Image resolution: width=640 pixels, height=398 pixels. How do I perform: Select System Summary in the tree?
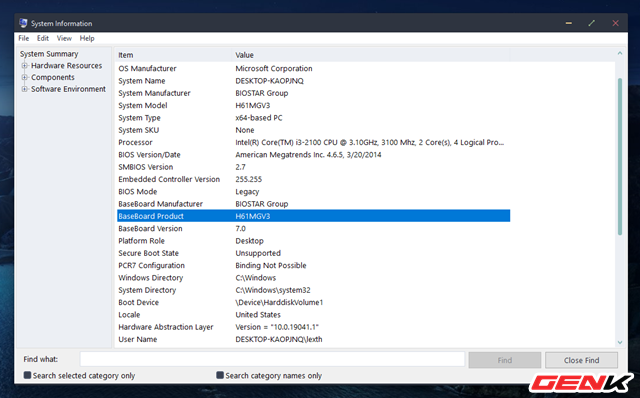click(49, 54)
